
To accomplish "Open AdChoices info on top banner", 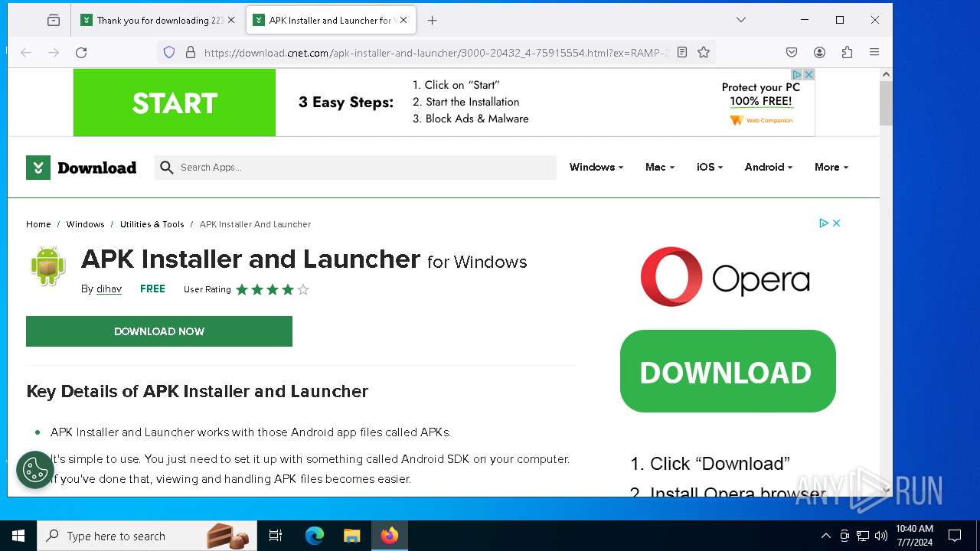I will 797,74.
